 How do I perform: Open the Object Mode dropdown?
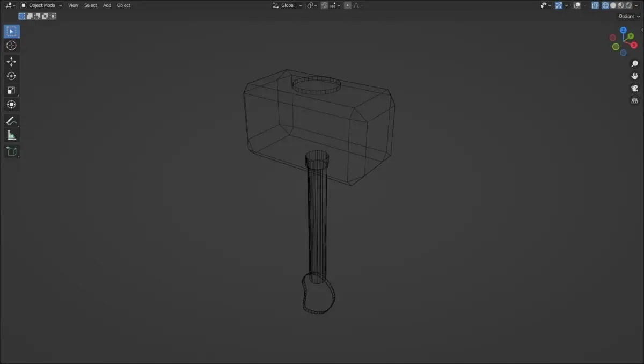click(41, 5)
